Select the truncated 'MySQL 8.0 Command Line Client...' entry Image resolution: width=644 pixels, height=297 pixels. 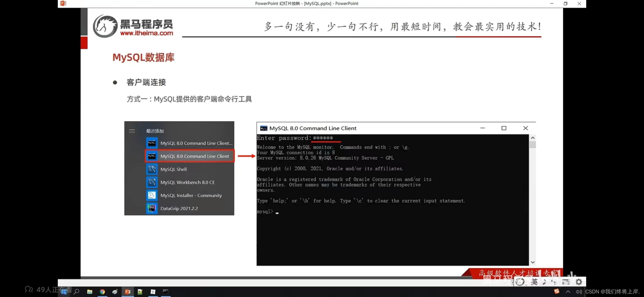click(190, 143)
